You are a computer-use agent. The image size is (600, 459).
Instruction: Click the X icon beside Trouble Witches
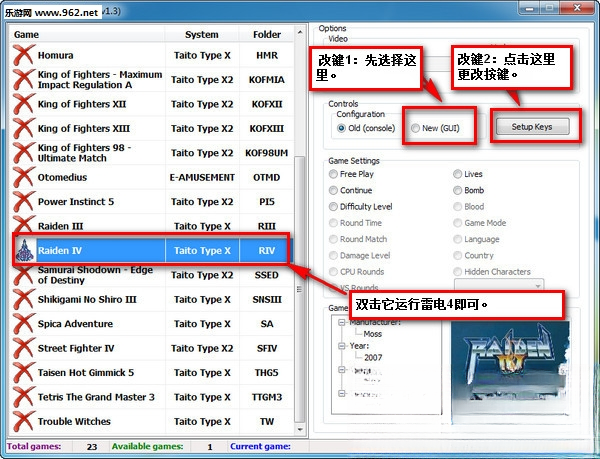(24, 422)
